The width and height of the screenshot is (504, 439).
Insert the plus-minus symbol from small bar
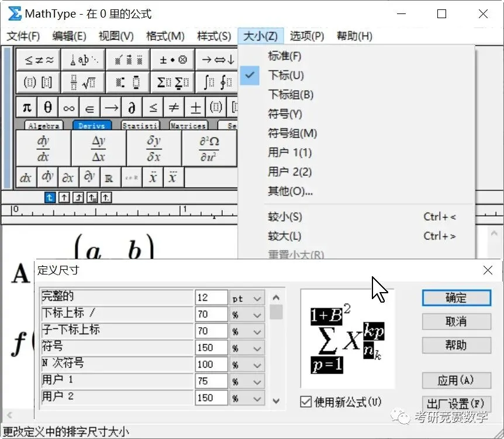point(195,107)
